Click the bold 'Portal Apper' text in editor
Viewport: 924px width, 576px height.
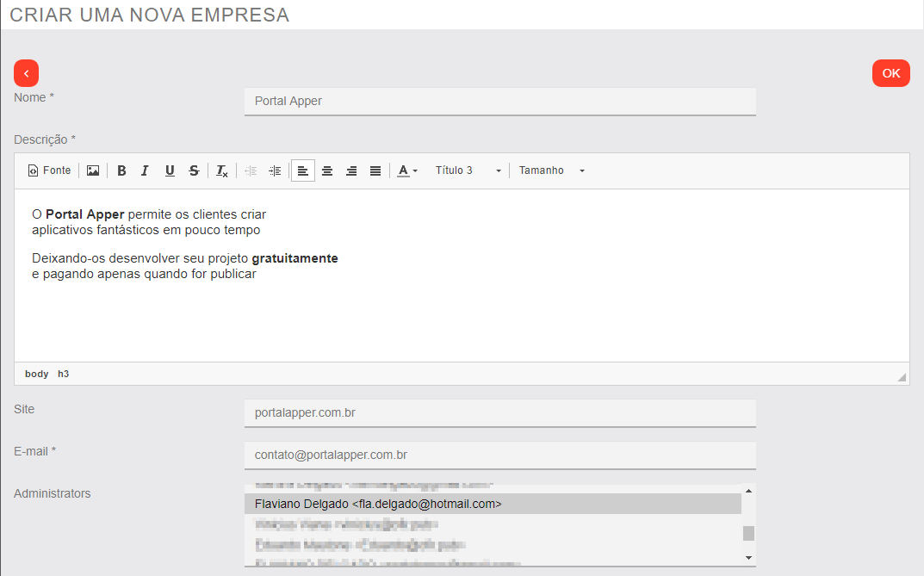pyautogui.click(x=85, y=214)
